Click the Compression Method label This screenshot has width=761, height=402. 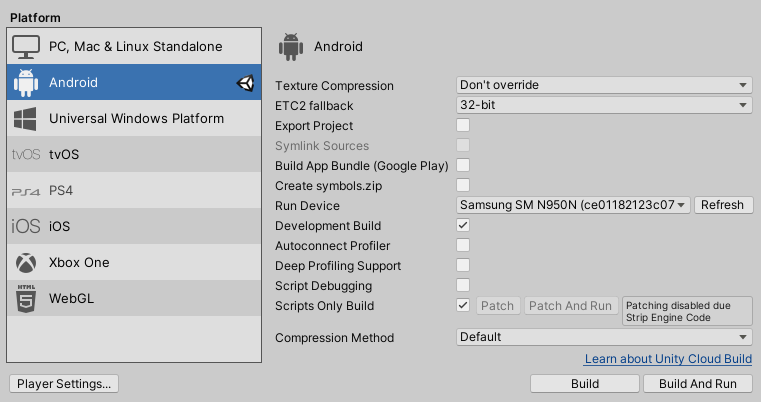pyautogui.click(x=334, y=337)
